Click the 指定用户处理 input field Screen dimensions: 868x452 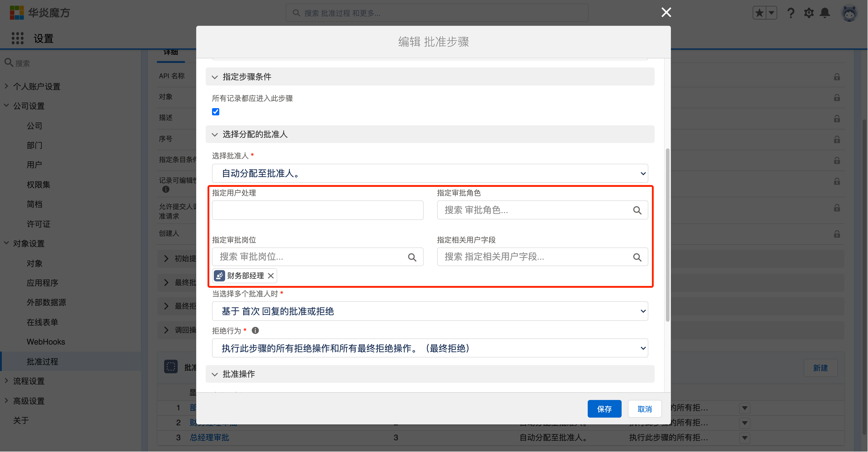[x=318, y=210]
